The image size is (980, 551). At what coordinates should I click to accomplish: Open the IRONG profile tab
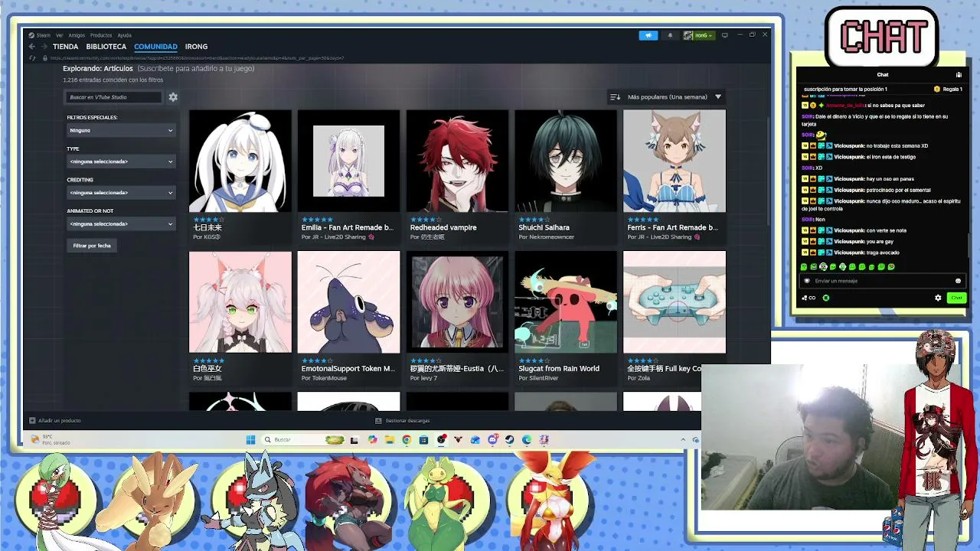pyautogui.click(x=196, y=47)
